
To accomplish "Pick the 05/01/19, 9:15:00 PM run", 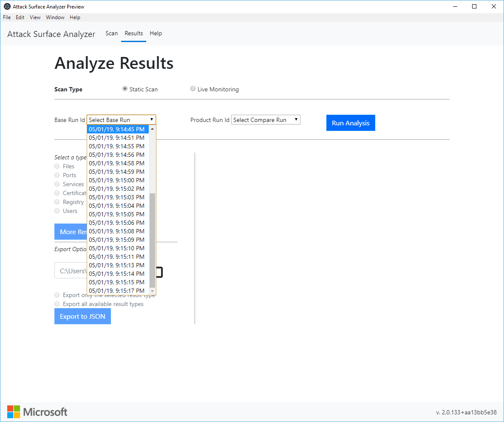I will [x=116, y=180].
